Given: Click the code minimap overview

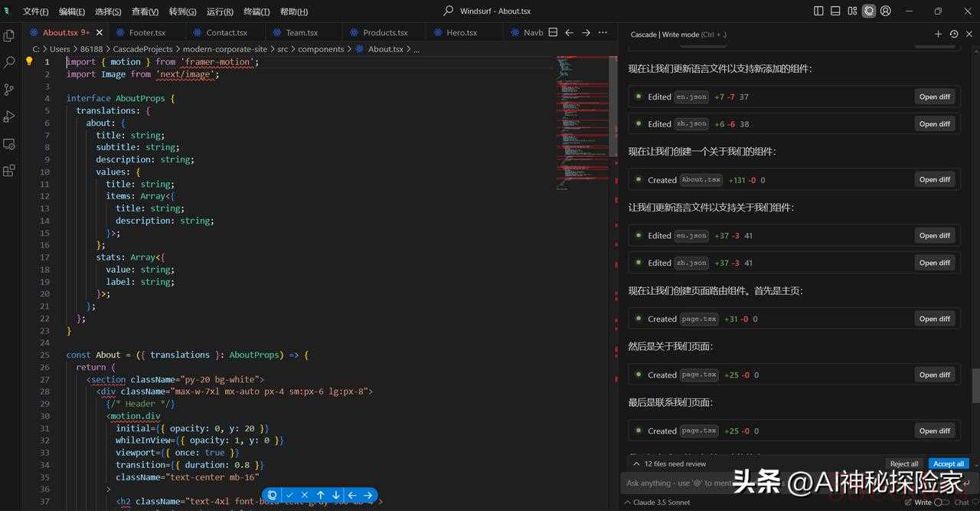Looking at the screenshot, I should pos(582,123).
